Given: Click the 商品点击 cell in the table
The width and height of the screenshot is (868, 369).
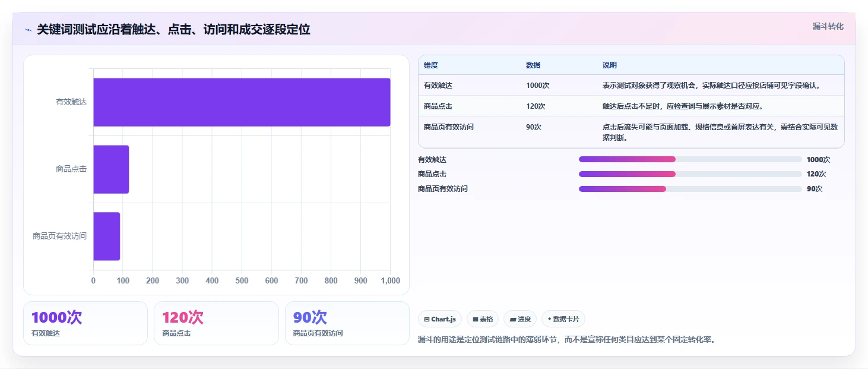Looking at the screenshot, I should click(x=438, y=106).
